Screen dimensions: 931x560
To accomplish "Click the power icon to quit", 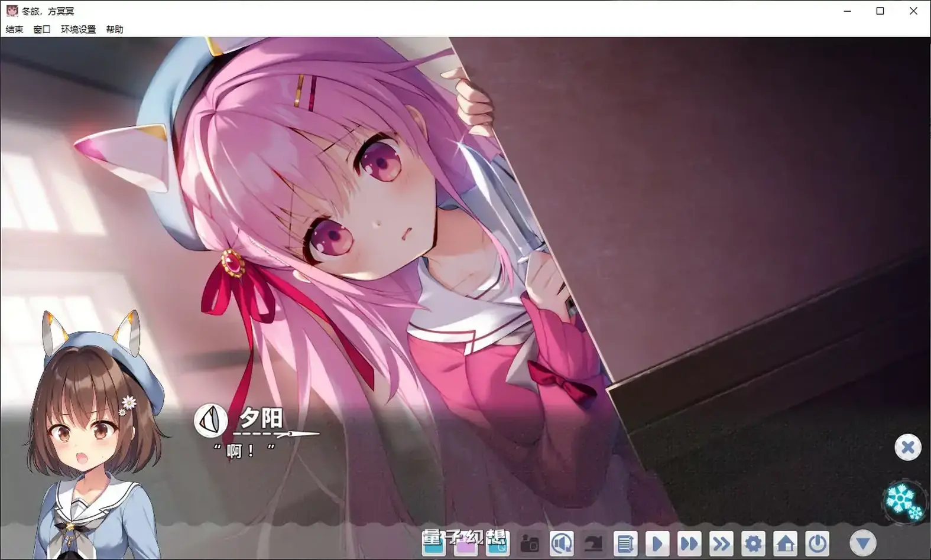I will click(817, 543).
